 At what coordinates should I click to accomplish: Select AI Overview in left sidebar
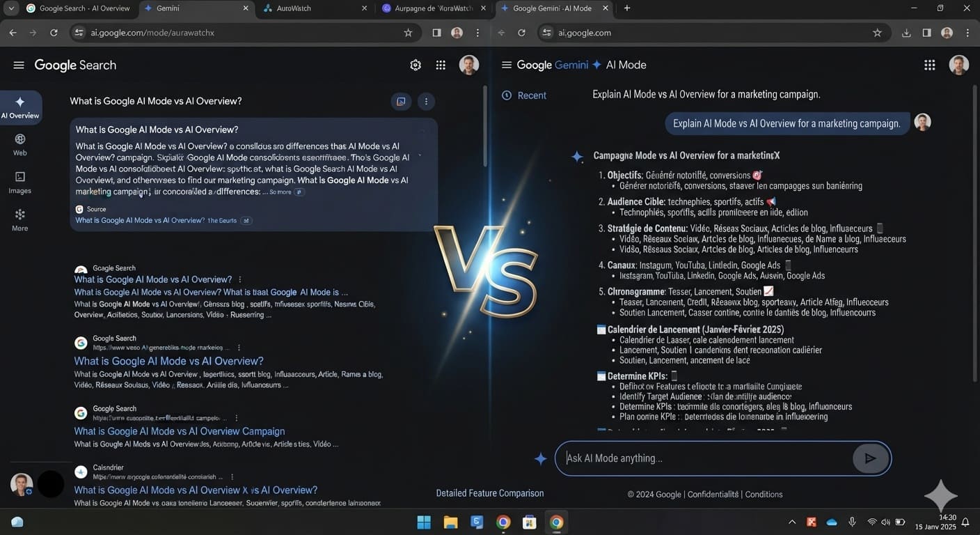coord(20,107)
